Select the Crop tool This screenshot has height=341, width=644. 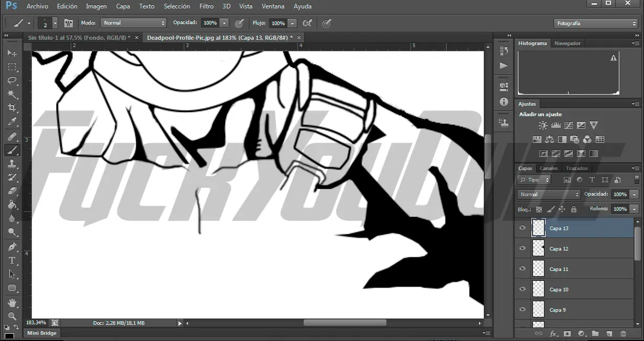click(12, 107)
